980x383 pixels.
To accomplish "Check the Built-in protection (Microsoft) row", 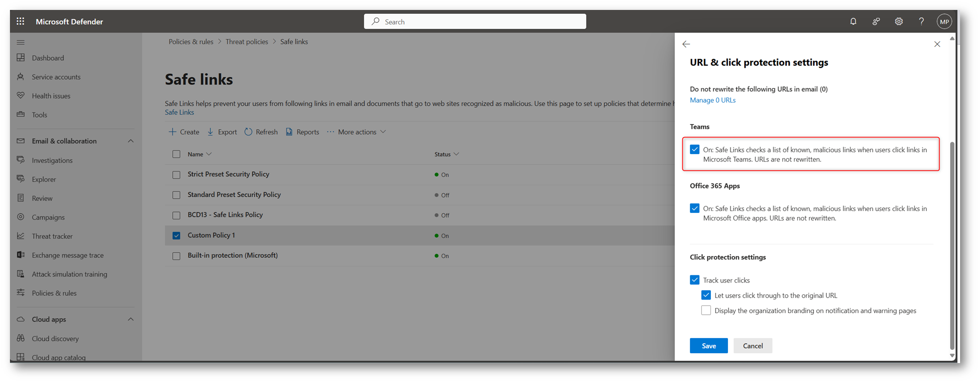I will (176, 256).
